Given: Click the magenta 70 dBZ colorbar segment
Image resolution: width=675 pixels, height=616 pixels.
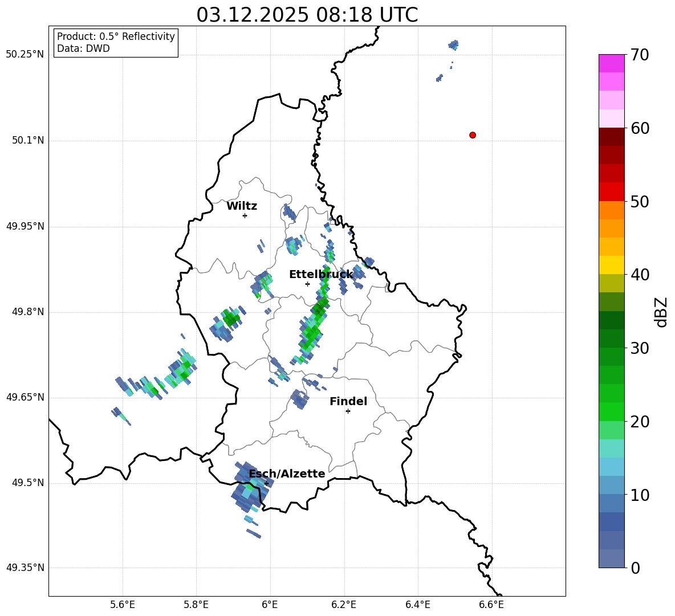Looking at the screenshot, I should point(611,63).
